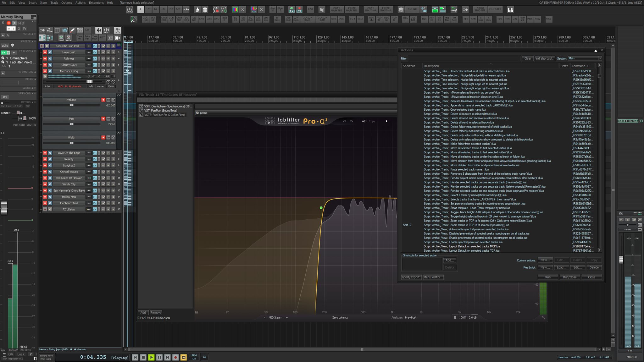Image resolution: width=644 pixels, height=362 pixels.
Task: Toggle the yellow repeat loop transport button
Action: pos(184,357)
